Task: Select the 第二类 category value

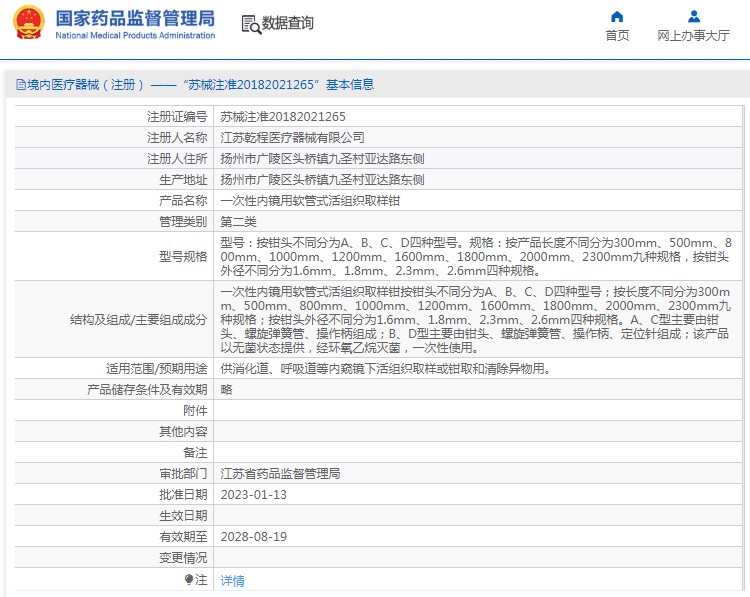Action: point(238,222)
